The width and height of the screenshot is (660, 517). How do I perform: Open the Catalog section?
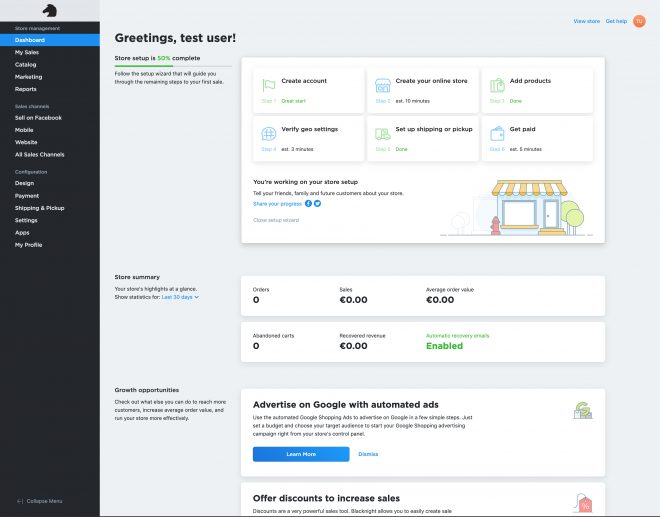coord(26,64)
